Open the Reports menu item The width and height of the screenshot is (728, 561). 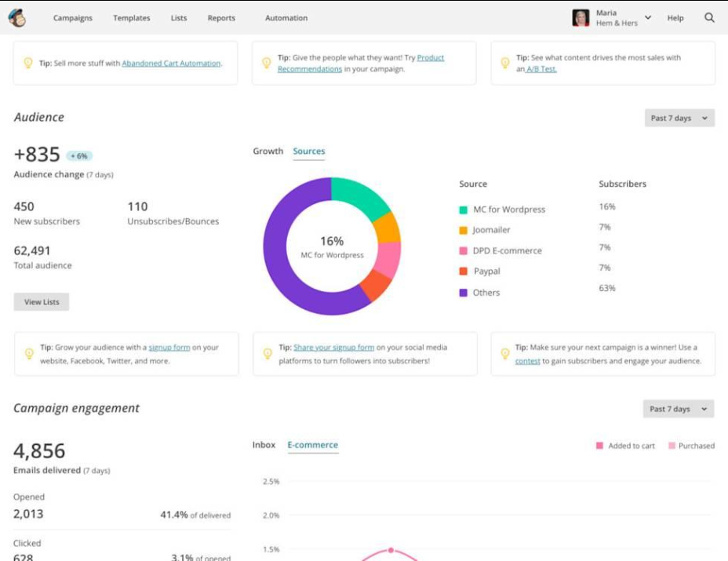220,18
